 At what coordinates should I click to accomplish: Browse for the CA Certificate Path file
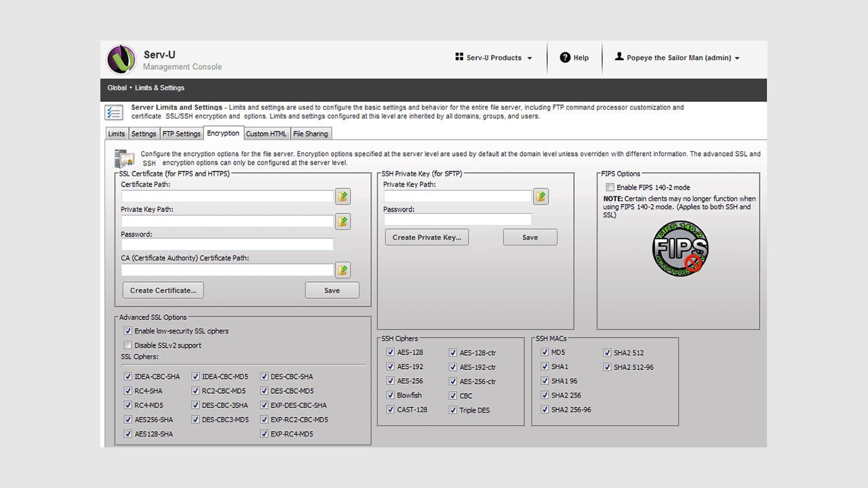click(x=342, y=270)
